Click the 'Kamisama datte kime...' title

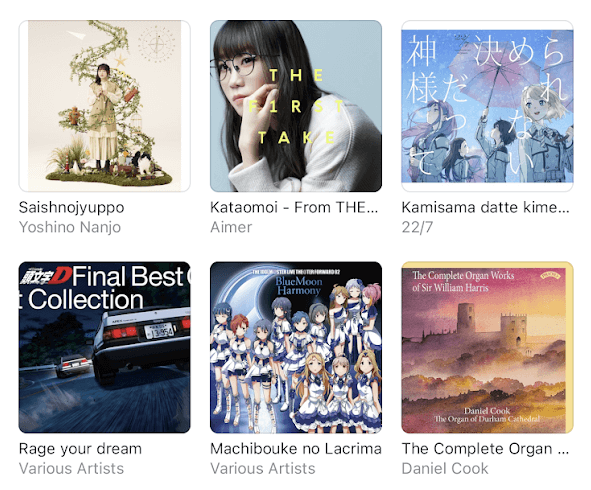tap(485, 207)
